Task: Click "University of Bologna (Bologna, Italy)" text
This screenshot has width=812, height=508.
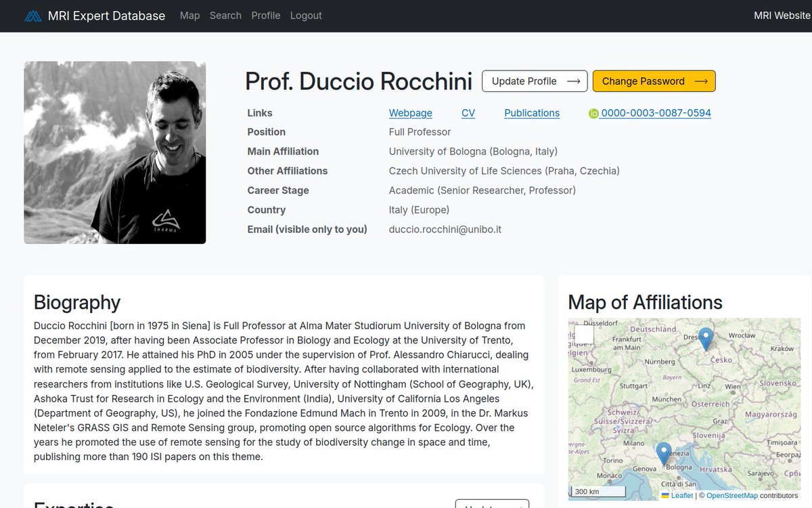Action: click(474, 152)
